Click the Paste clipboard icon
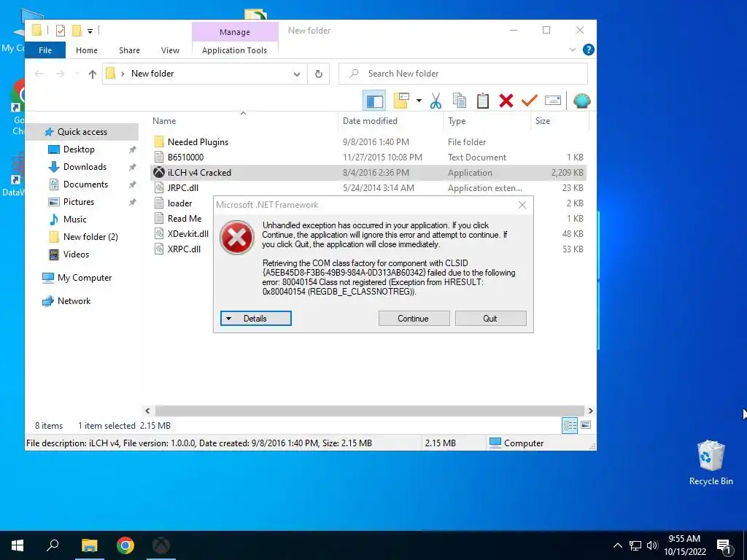Screen dimensions: 747x560 coord(483,101)
